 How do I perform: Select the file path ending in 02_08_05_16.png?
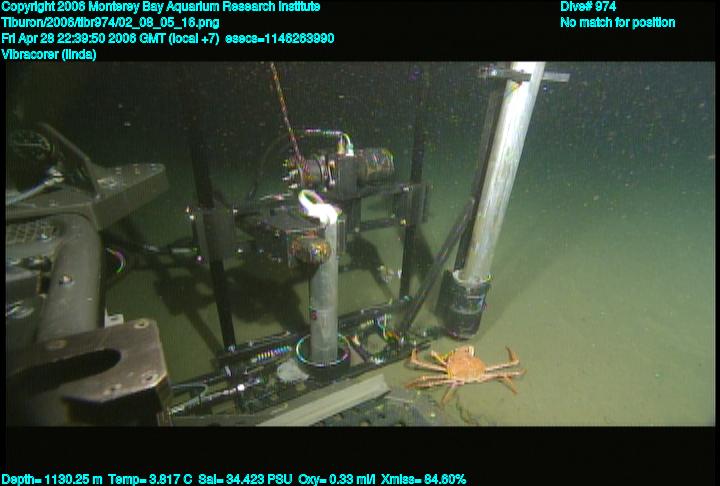(110, 23)
